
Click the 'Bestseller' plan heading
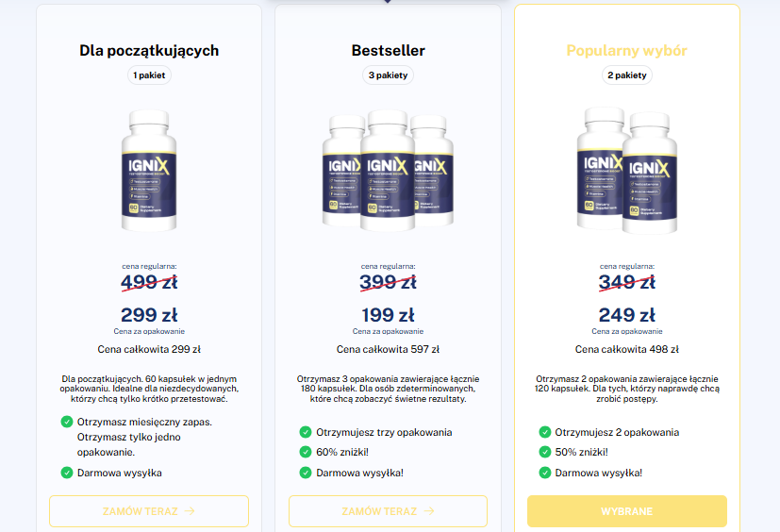tap(388, 50)
